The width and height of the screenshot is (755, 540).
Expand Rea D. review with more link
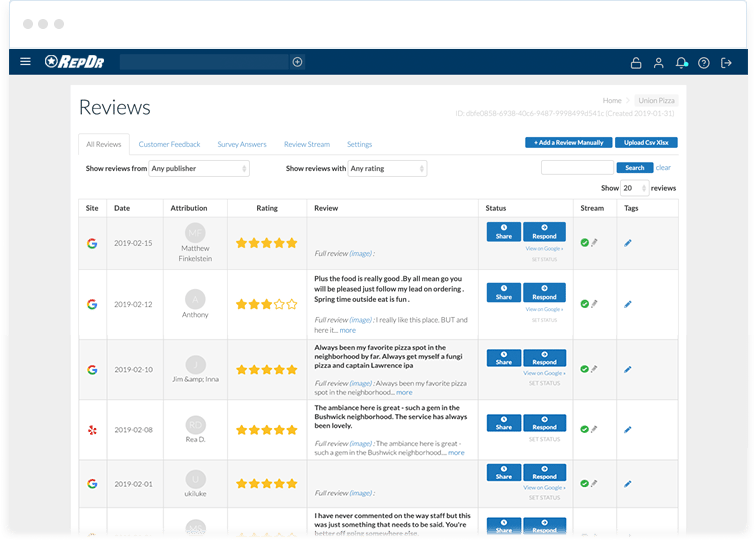[456, 452]
